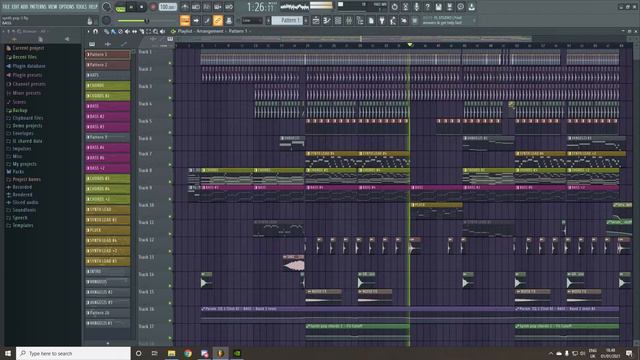Screen dimensions: 640x360
Task: Open the OPTIONS menu
Action: point(67,7)
